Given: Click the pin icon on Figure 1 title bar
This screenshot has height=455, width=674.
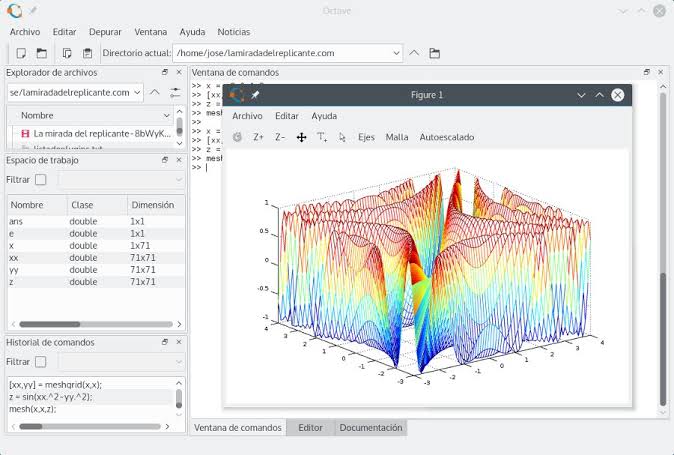Looking at the screenshot, I should click(x=255, y=95).
